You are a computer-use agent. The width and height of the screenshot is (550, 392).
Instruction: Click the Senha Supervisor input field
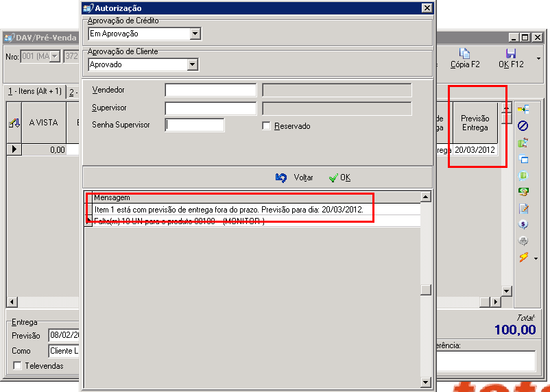click(x=195, y=125)
